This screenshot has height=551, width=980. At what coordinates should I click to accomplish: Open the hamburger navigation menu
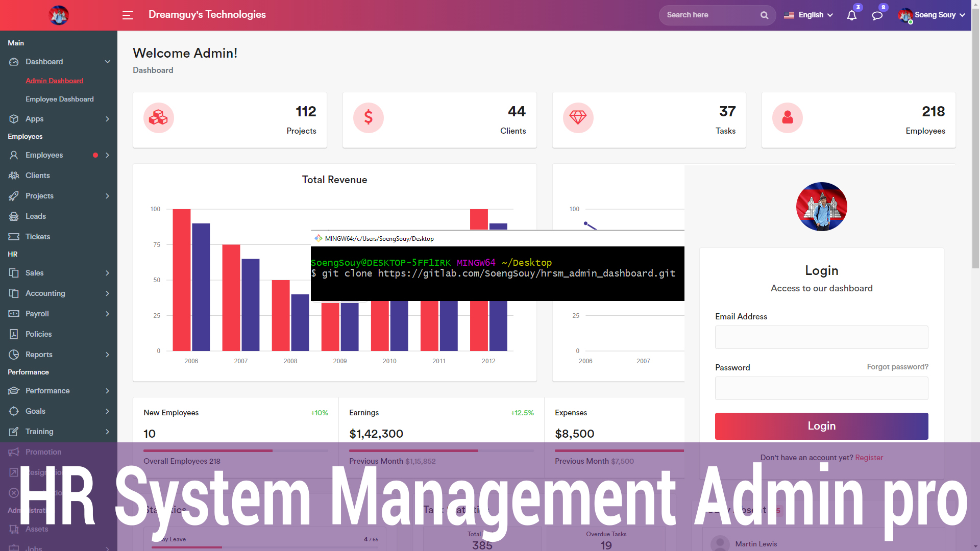pyautogui.click(x=128, y=15)
